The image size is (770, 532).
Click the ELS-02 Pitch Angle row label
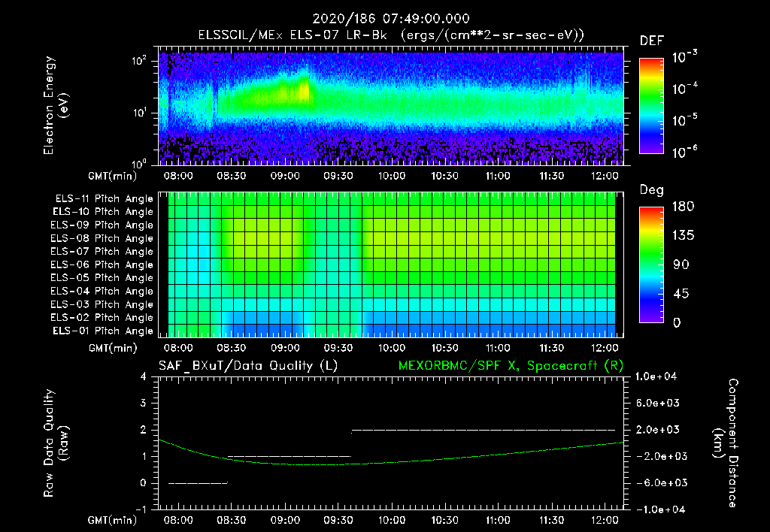pyautogui.click(x=102, y=318)
